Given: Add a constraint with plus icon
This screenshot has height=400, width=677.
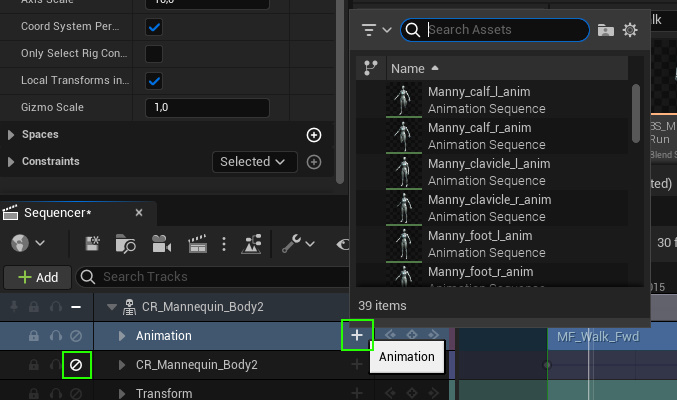Looking at the screenshot, I should coord(314,162).
